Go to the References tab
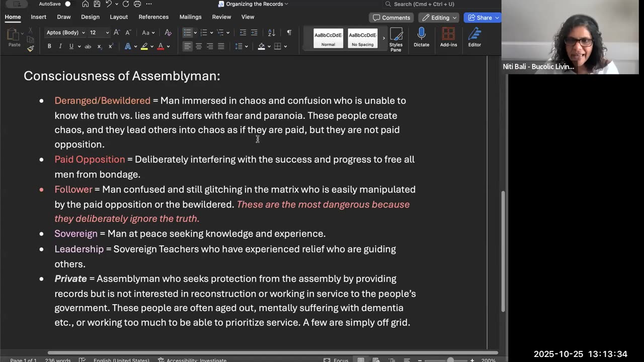644x362 pixels. point(153,17)
